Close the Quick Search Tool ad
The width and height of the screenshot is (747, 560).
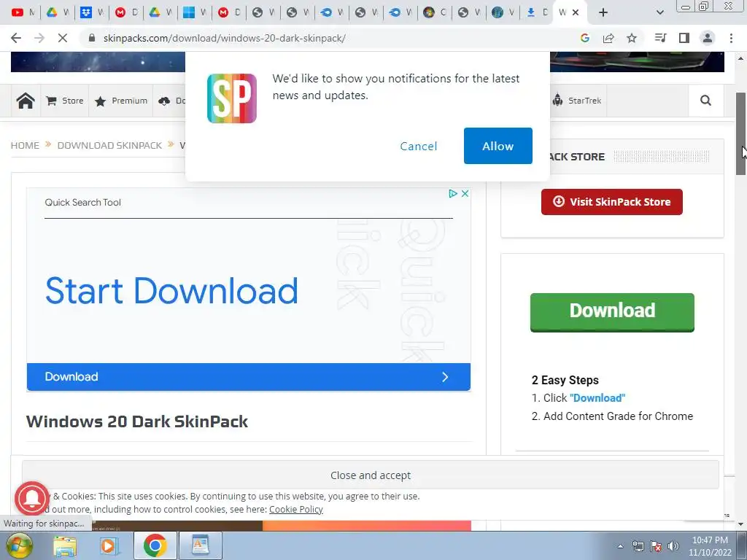tap(465, 193)
